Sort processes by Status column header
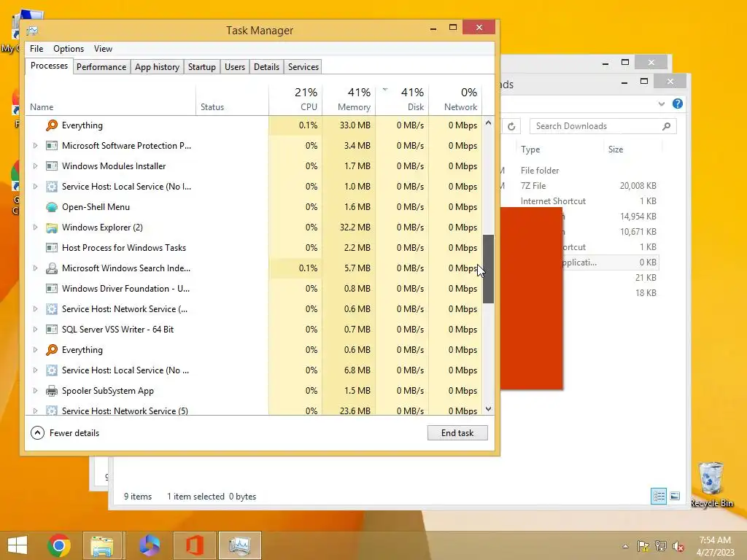The image size is (747, 560). tap(232, 99)
